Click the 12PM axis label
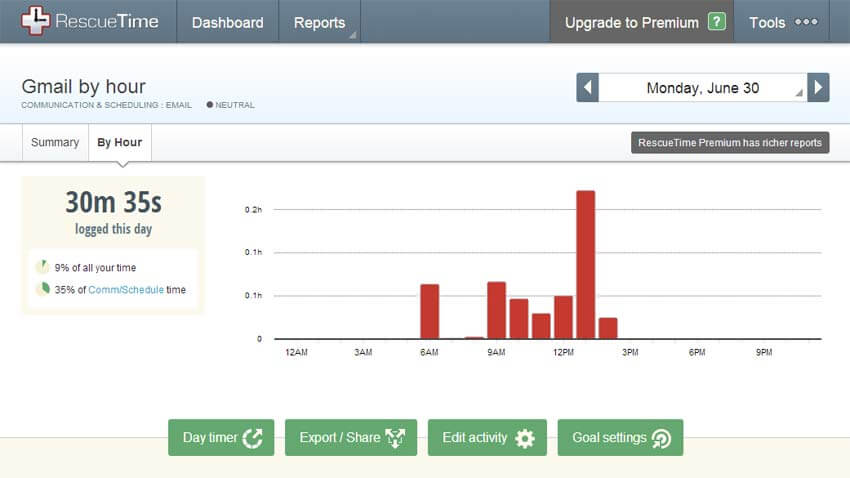Viewport: 850px width, 478px height. [x=563, y=352]
